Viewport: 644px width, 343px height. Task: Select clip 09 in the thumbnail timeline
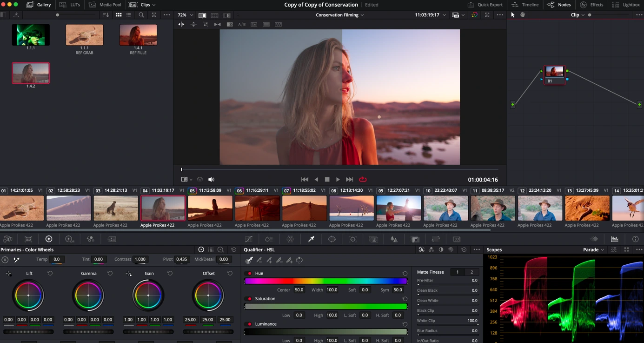pyautogui.click(x=398, y=207)
